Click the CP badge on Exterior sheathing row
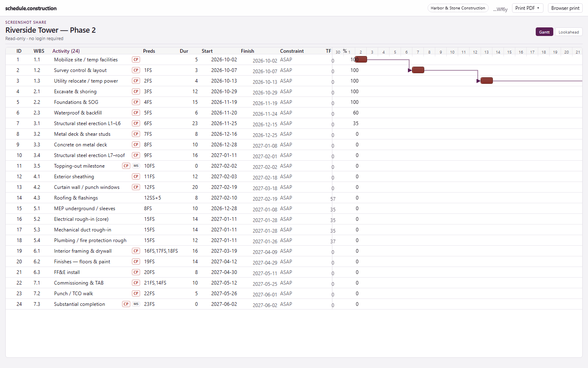This screenshot has width=588, height=368. (x=136, y=177)
